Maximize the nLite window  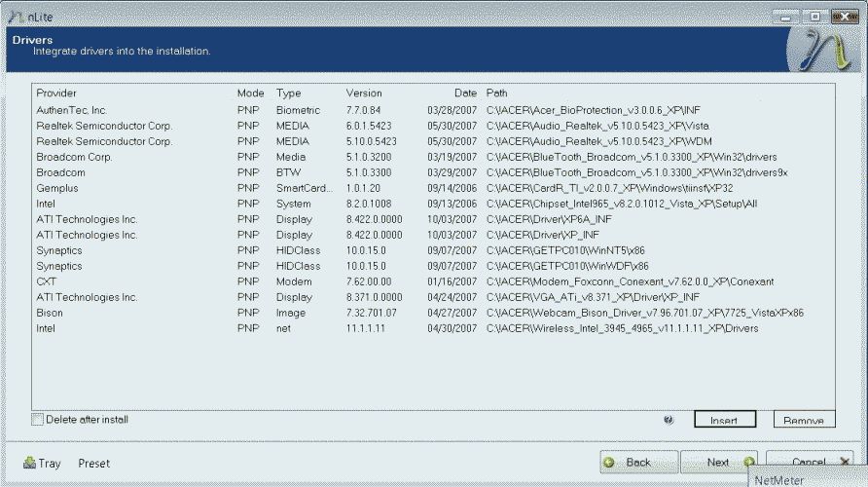pyautogui.click(x=814, y=17)
